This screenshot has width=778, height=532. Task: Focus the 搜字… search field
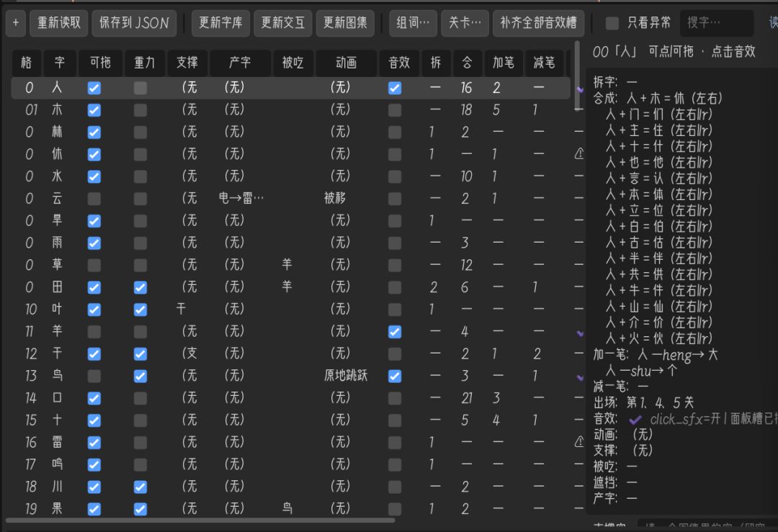[717, 23]
